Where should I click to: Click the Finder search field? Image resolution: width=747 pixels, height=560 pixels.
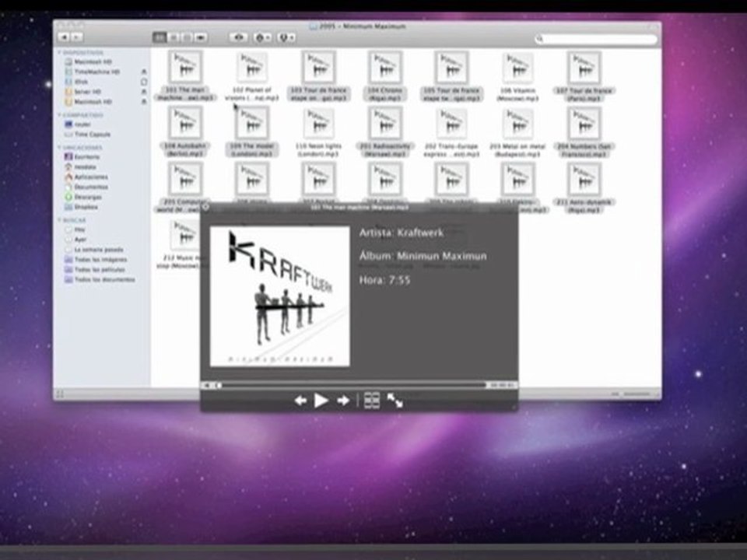[x=596, y=39]
